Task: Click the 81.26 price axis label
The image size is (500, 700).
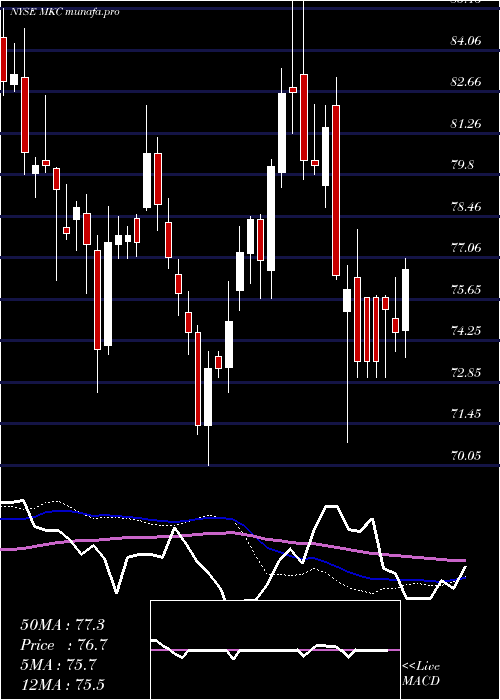Action: coord(466,124)
